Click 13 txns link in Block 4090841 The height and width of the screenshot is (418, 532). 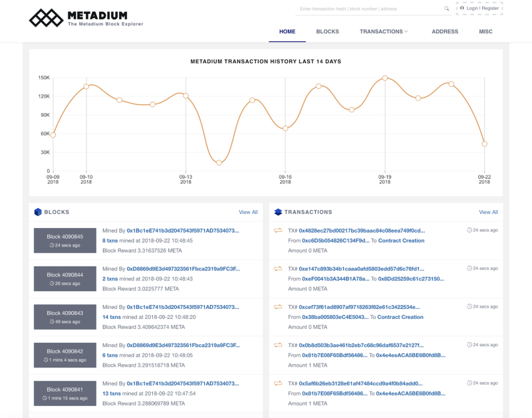(x=112, y=393)
